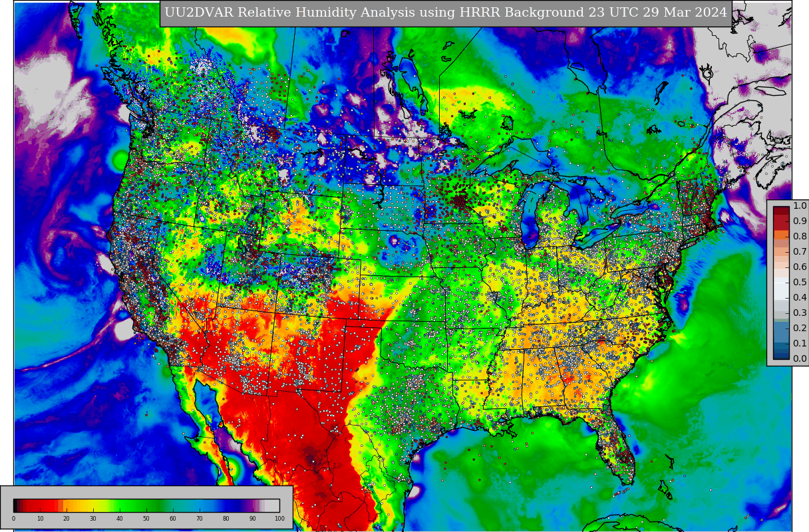Click the 0.4 label on right colorbar
The height and width of the screenshot is (532, 809).
tap(800, 297)
